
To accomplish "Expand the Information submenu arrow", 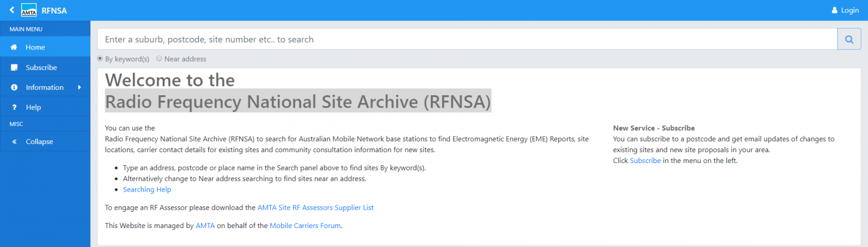I will (x=80, y=87).
